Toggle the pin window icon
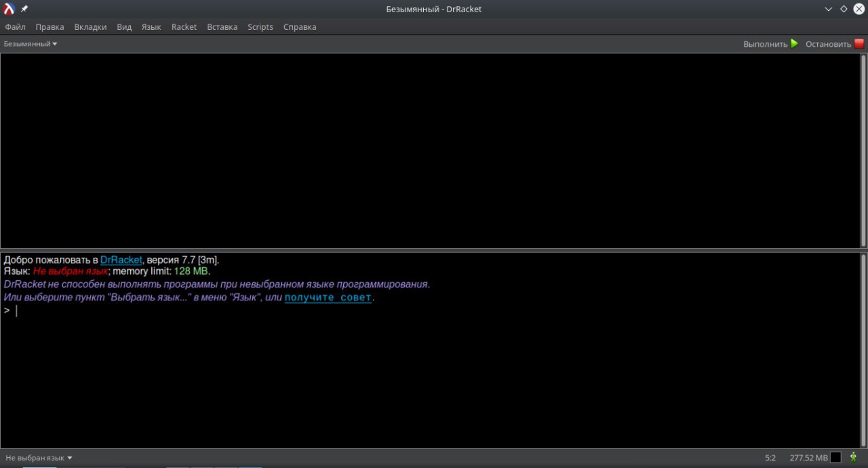This screenshot has width=868, height=468. 24,9
